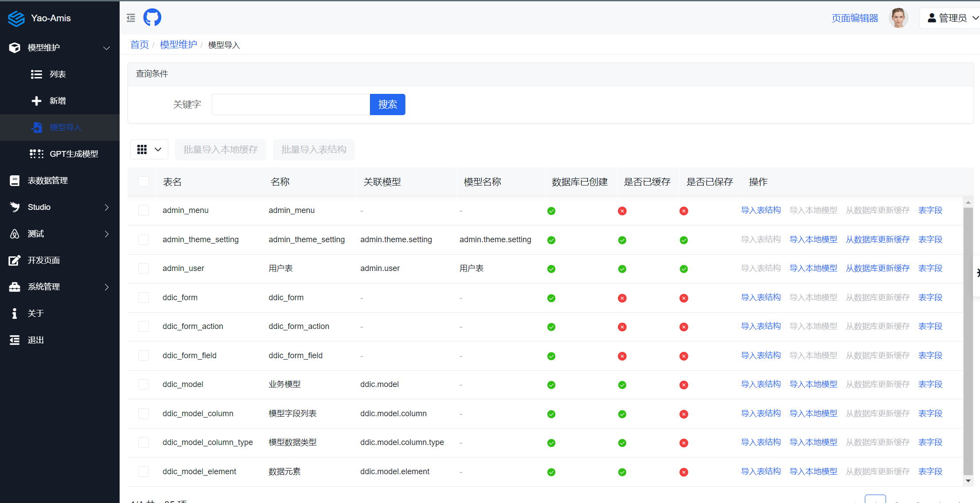980x503 pixels.
Task: Check the ddic_form_field row checkbox
Action: tap(144, 356)
